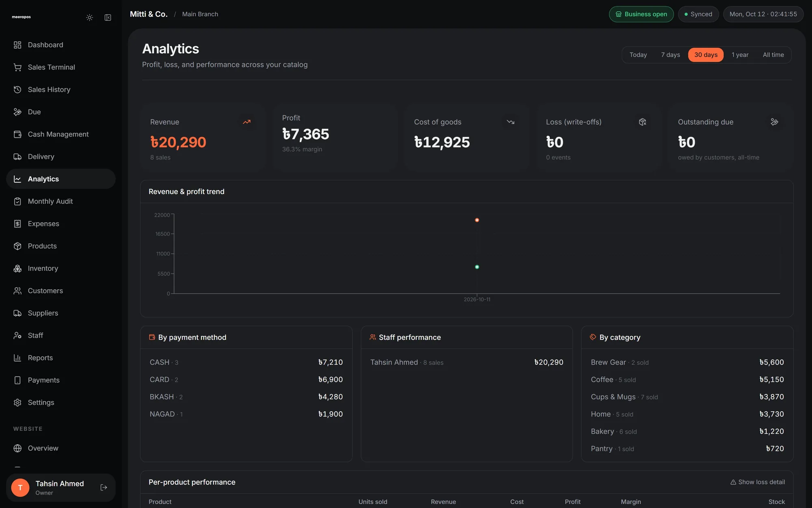The image size is (812, 508).
Task: Click the Loss write-offs box icon
Action: click(642, 122)
